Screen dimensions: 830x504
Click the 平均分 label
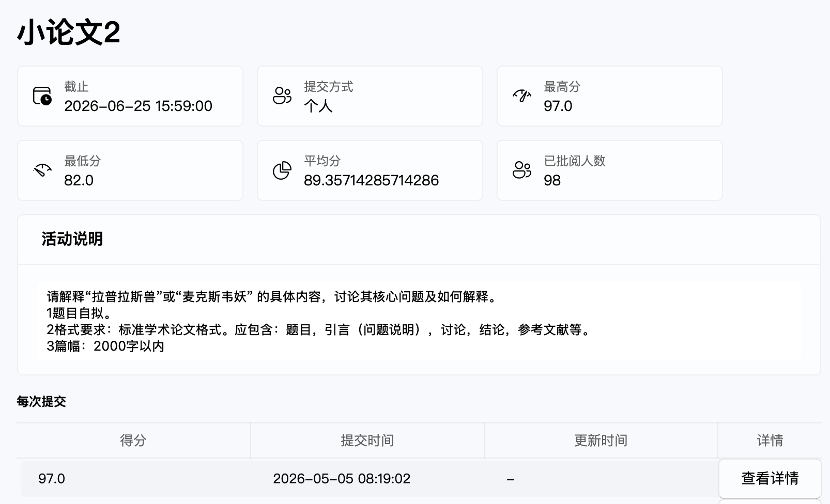click(322, 161)
